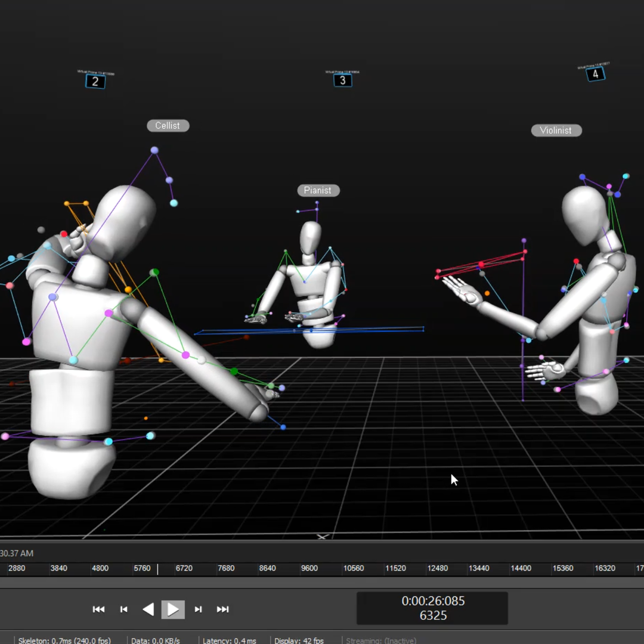Click the Cellist skeleton label
The image size is (644, 644).
point(168,125)
